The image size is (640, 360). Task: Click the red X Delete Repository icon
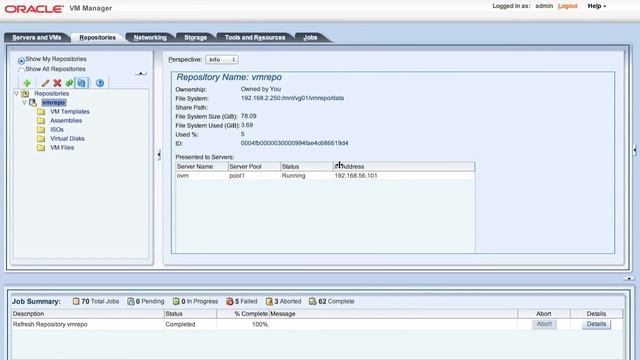pyautogui.click(x=57, y=83)
